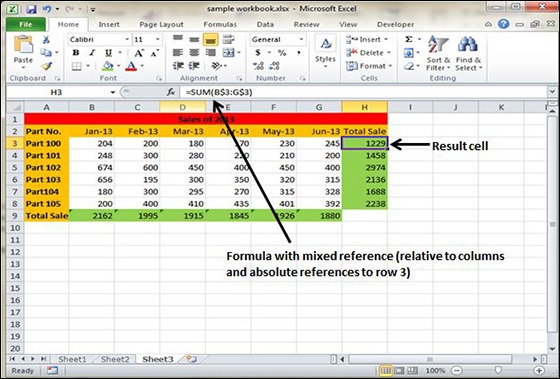Toggle bottom align button
The width and height of the screenshot is (560, 379).
[x=210, y=40]
